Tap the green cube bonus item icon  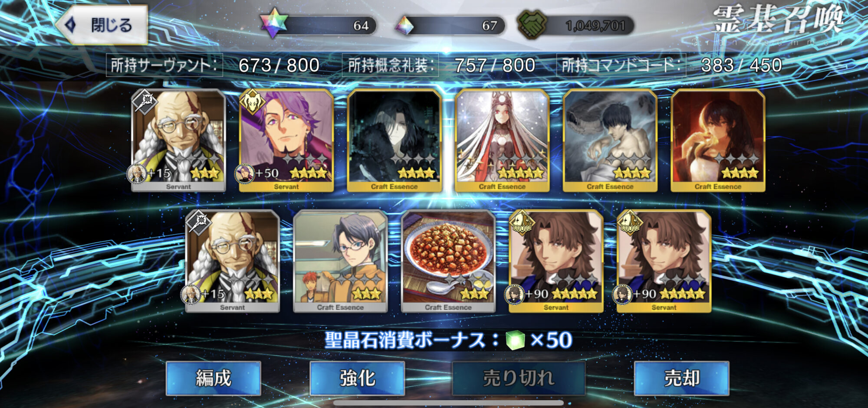[515, 340]
